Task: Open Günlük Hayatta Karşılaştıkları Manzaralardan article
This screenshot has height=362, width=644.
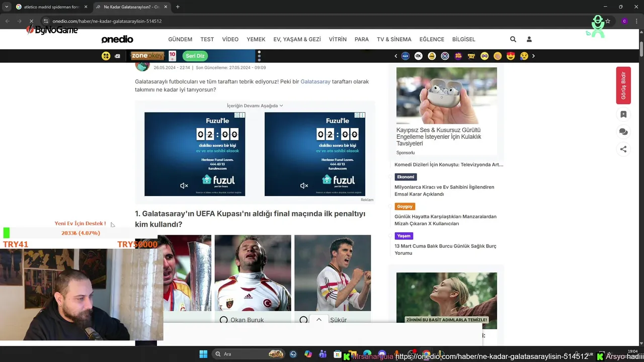Action: 445,220
